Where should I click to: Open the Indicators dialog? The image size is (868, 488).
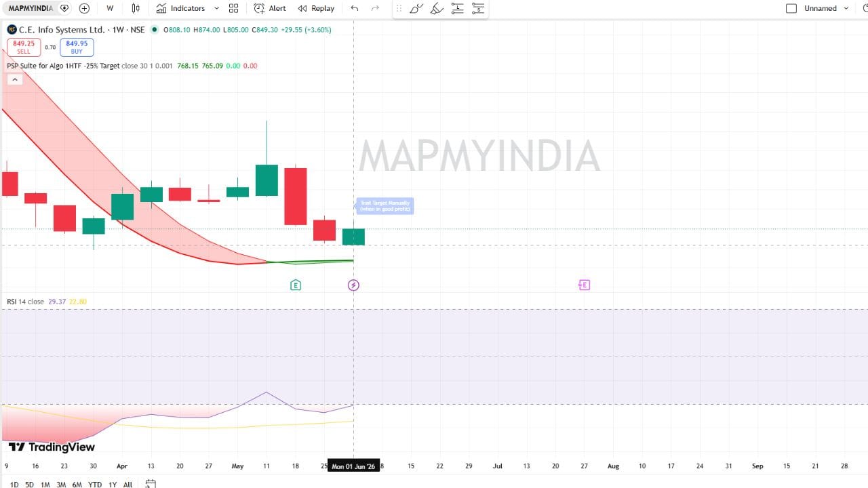tap(180, 8)
